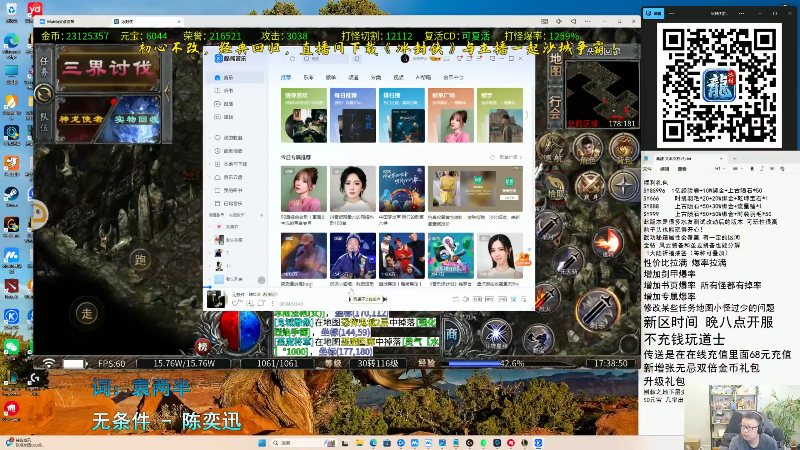Click the Kugou search input field
Viewport: 800px width, 450px height.
pos(325,59)
